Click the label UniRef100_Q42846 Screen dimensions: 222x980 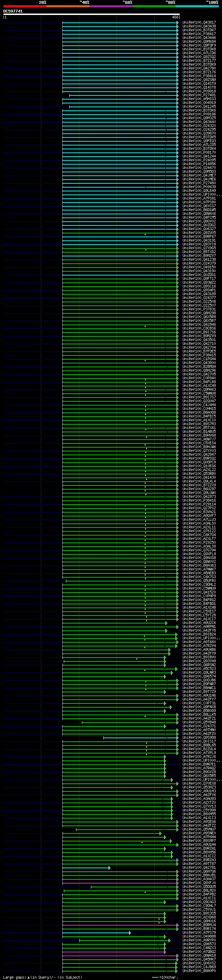point(199,324)
